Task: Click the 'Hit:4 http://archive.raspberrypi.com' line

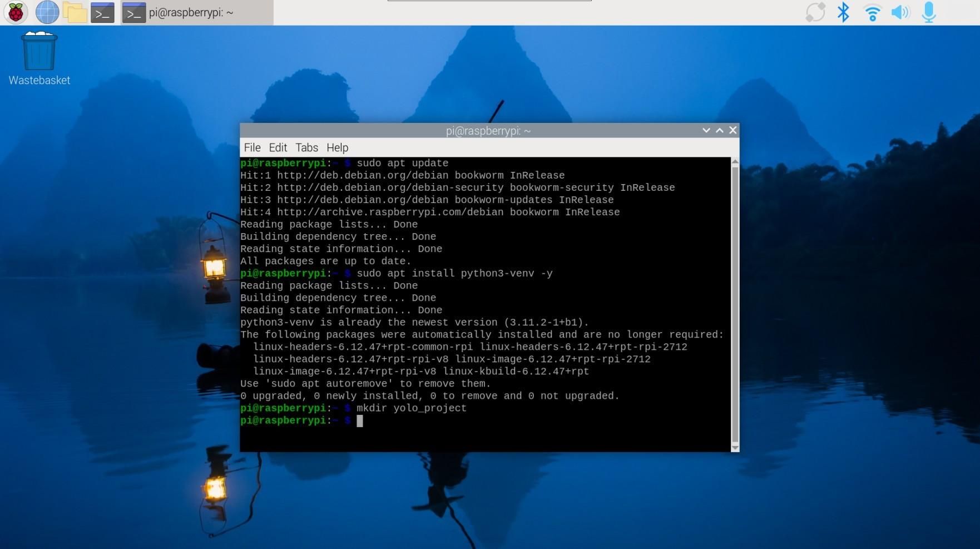Action: coord(430,212)
